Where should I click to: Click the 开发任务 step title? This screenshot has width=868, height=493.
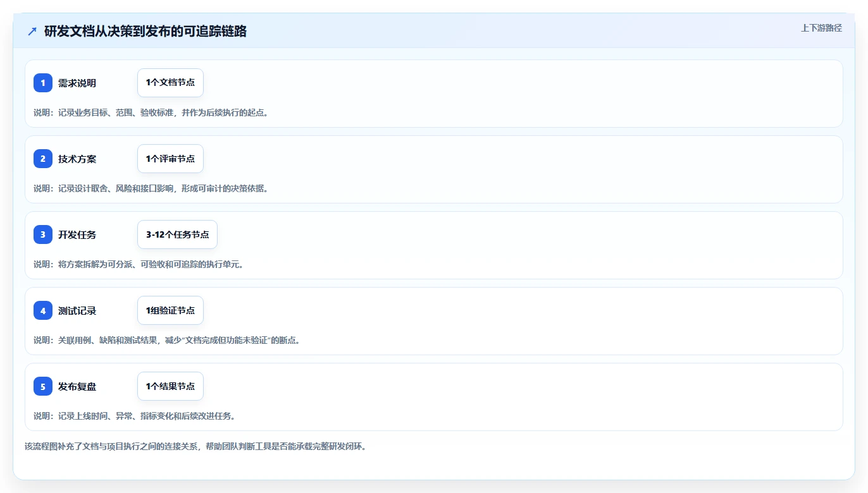coord(77,234)
